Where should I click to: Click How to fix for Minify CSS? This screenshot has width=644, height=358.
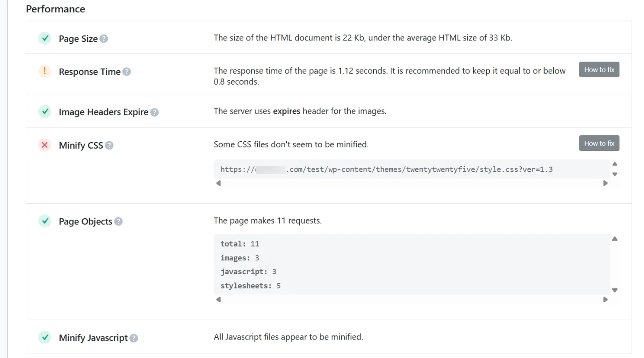pyautogui.click(x=599, y=144)
